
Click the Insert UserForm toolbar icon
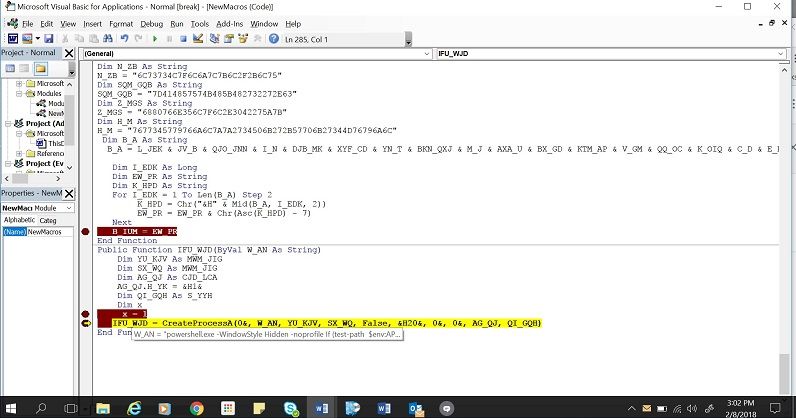coord(27,39)
